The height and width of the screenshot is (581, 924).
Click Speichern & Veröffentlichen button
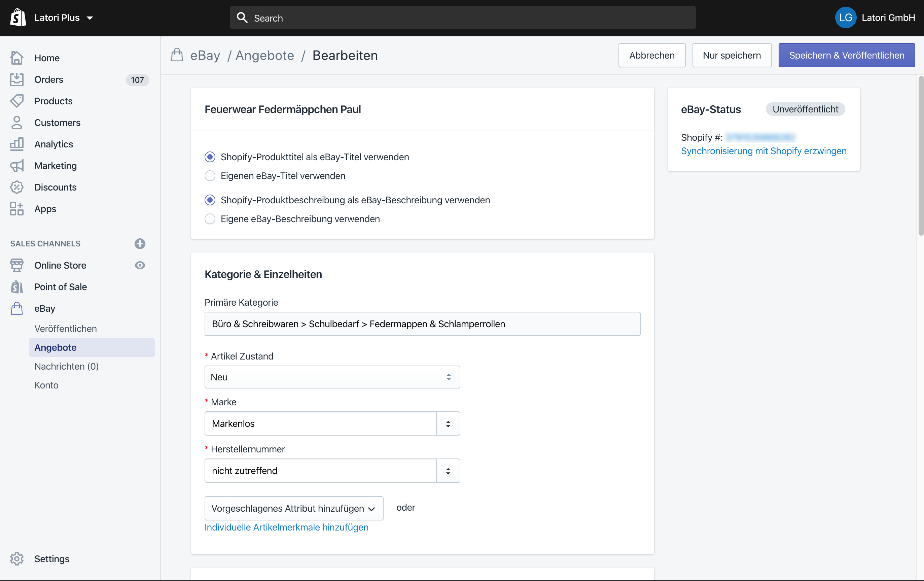(847, 55)
